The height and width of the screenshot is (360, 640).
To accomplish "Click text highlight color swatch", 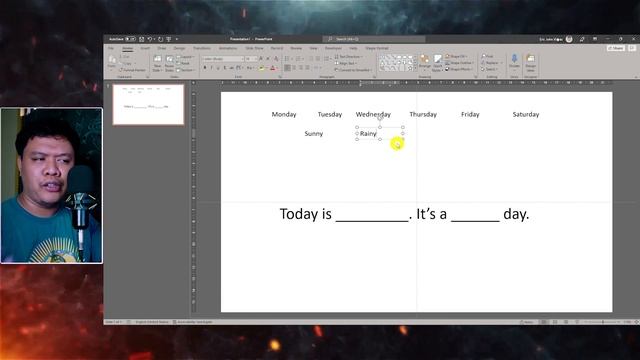I will pos(261,68).
